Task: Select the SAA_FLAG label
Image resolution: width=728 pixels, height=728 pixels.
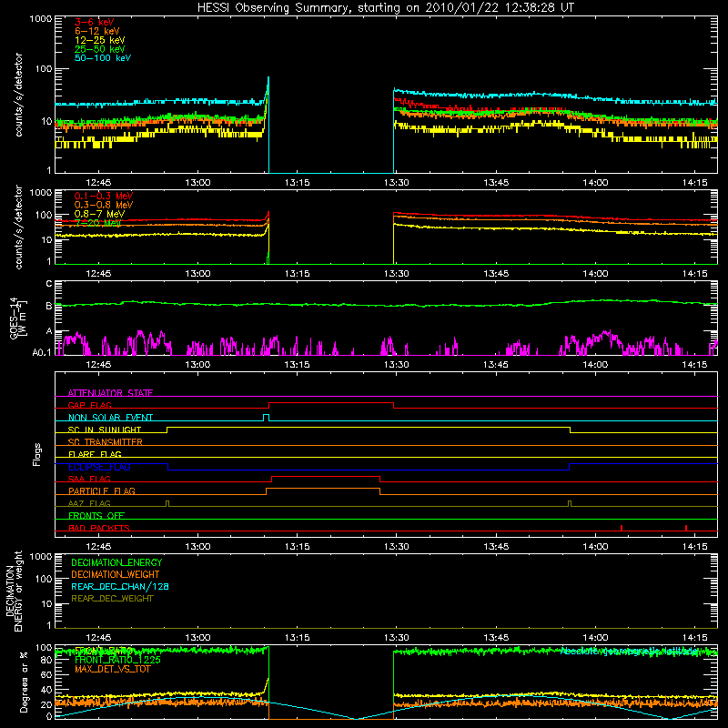Action: click(89, 479)
